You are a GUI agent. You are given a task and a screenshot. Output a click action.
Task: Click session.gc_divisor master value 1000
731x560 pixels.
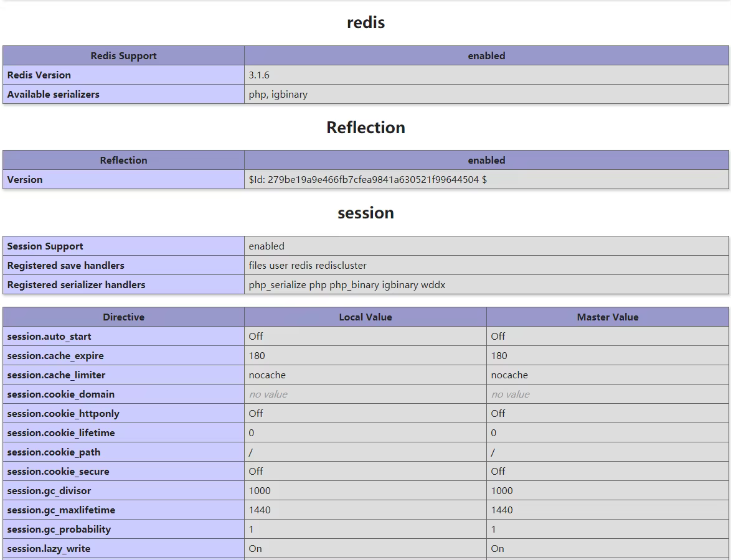pyautogui.click(x=502, y=491)
